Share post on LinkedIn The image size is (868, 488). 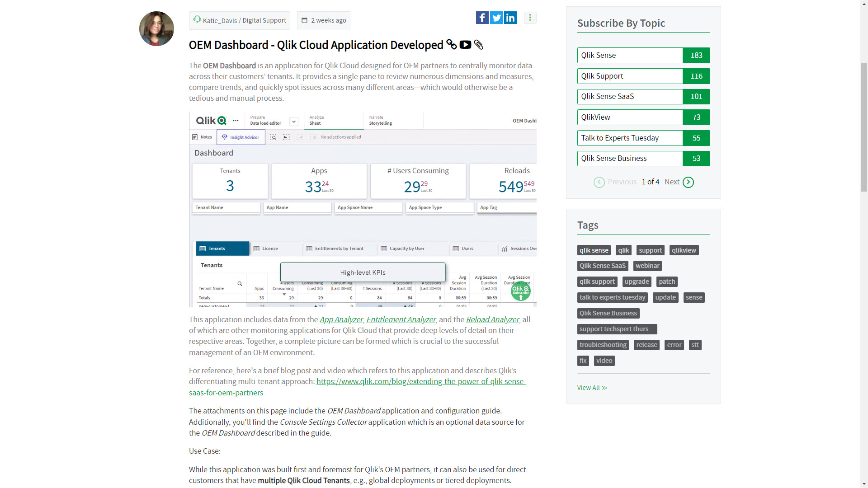click(x=510, y=18)
